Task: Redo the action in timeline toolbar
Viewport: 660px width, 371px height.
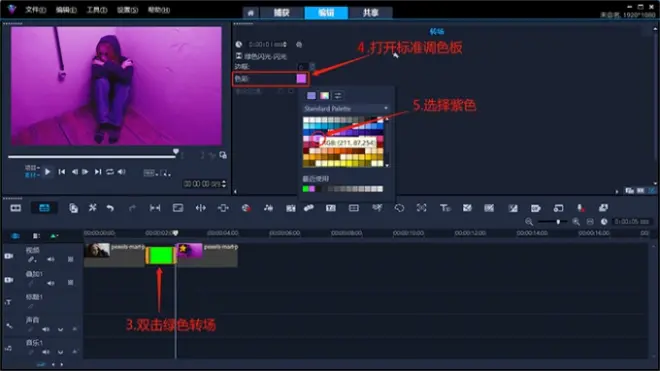Action: tap(132, 208)
